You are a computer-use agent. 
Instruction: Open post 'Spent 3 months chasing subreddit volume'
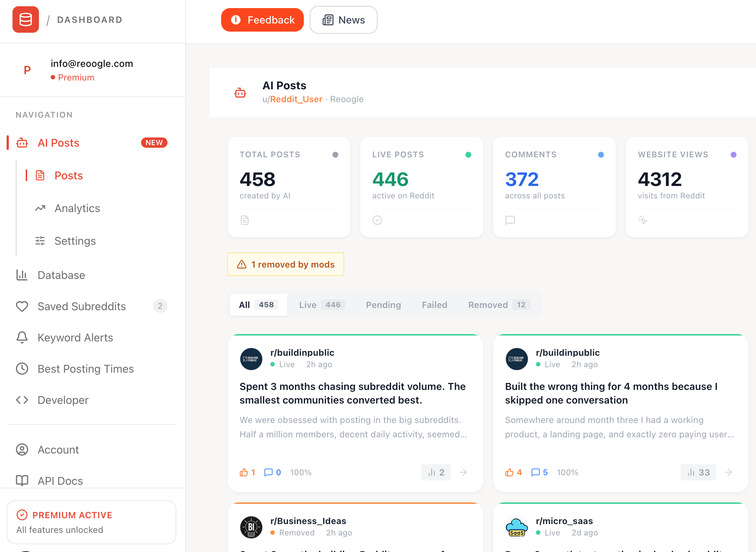(353, 393)
